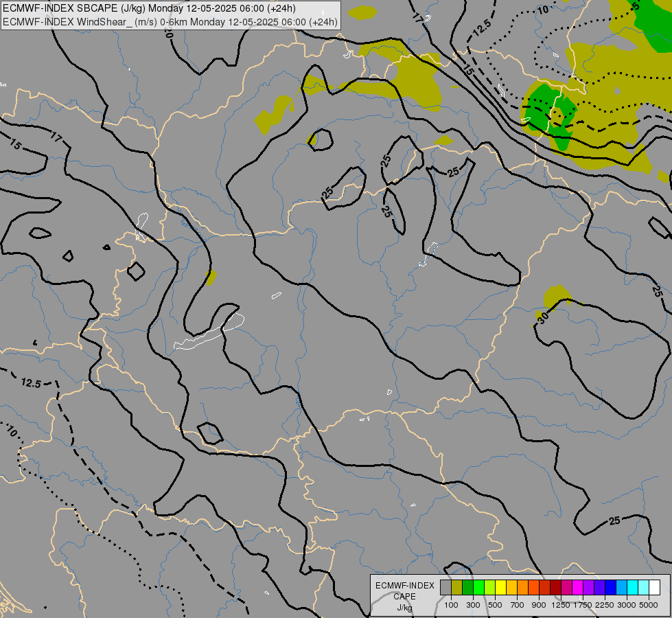This screenshot has width=672, height=618.
Task: Click the cyan swatch above 3000 label
Action: coord(633,588)
